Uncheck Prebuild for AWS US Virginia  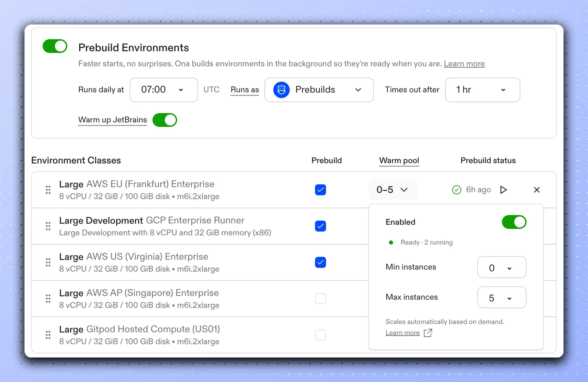[x=320, y=262]
